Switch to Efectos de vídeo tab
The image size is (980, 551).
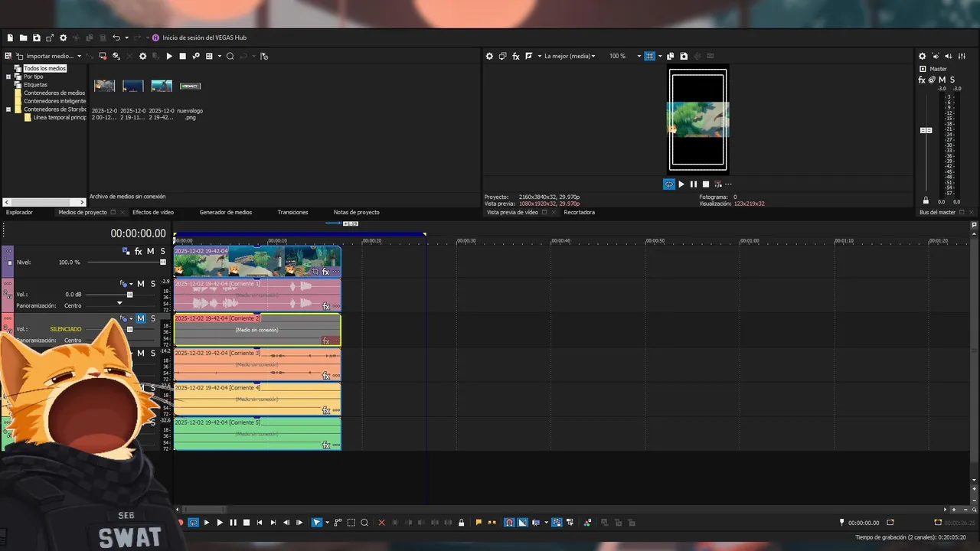pos(153,212)
